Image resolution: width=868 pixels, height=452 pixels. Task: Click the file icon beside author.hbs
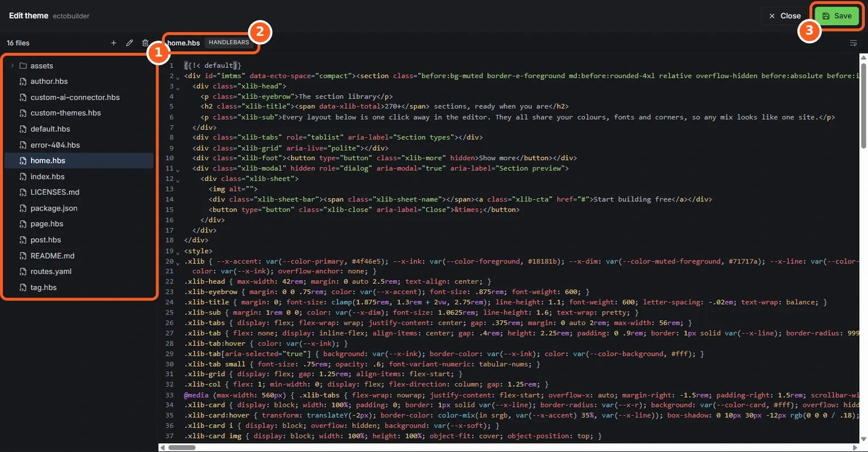[x=23, y=82]
